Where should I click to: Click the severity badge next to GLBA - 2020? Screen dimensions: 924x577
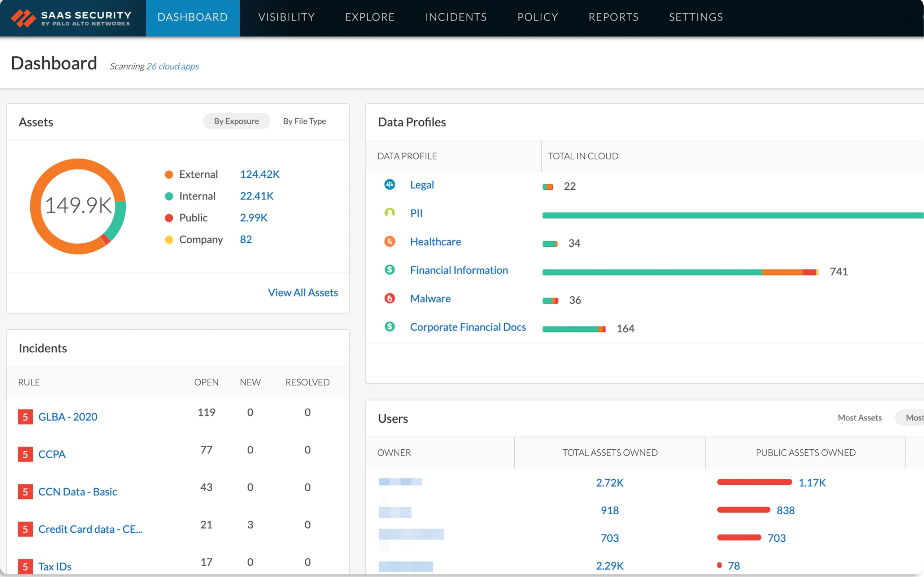(25, 417)
